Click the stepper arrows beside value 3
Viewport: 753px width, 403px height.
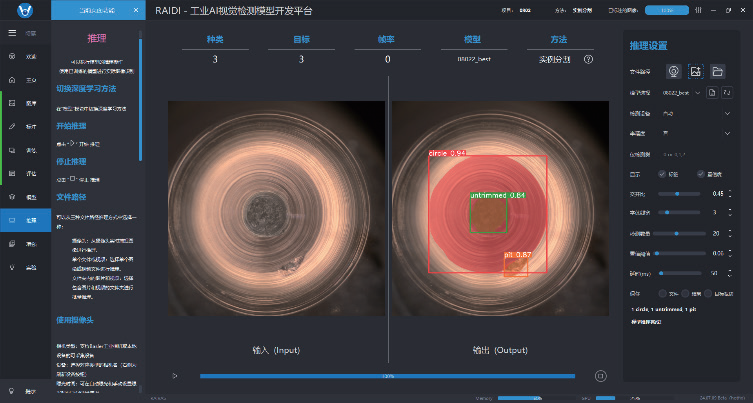tap(730, 212)
